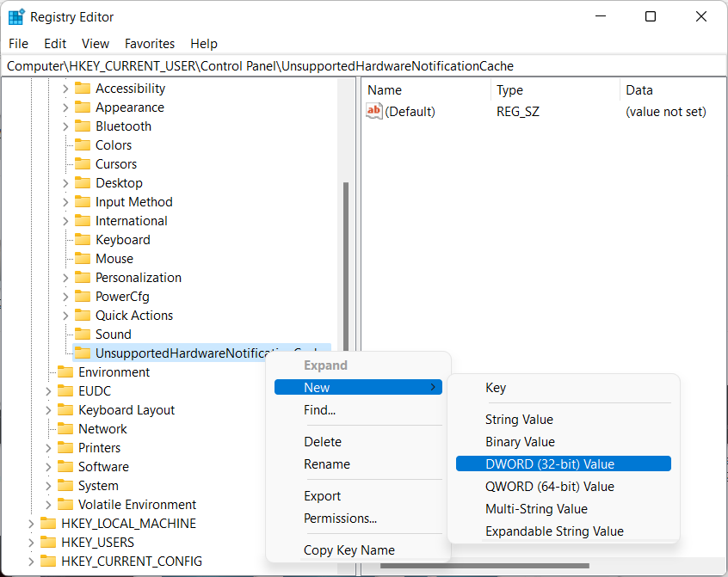The image size is (728, 577).
Task: Expand the Software key
Action: point(48,467)
